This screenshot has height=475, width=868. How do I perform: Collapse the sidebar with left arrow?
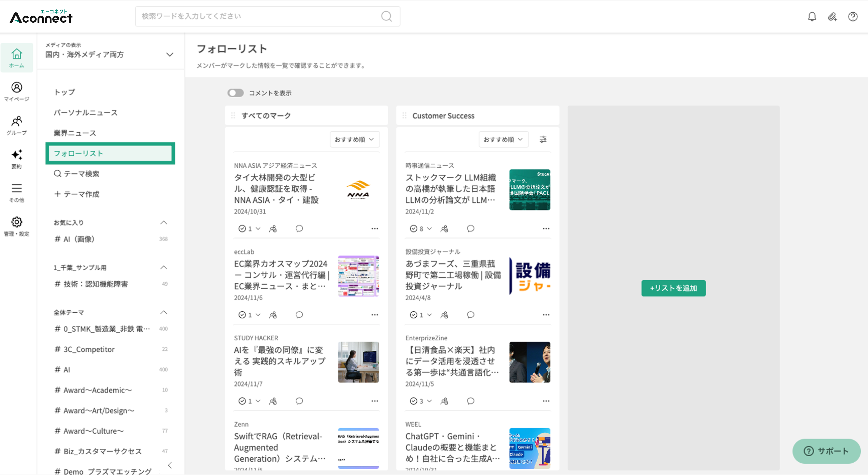coord(170,465)
